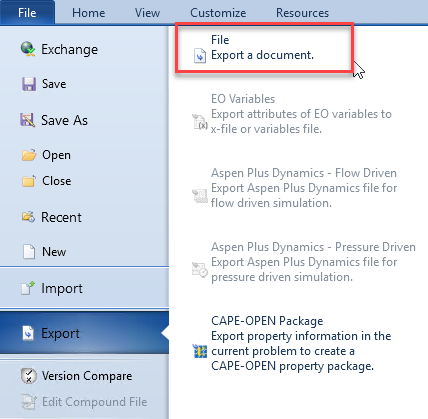The width and height of the screenshot is (428, 419).
Task: Click the Open folder icon
Action: [x=29, y=155]
